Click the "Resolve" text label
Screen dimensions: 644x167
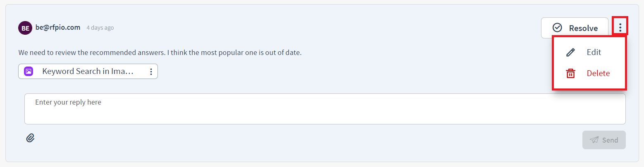coord(583,28)
